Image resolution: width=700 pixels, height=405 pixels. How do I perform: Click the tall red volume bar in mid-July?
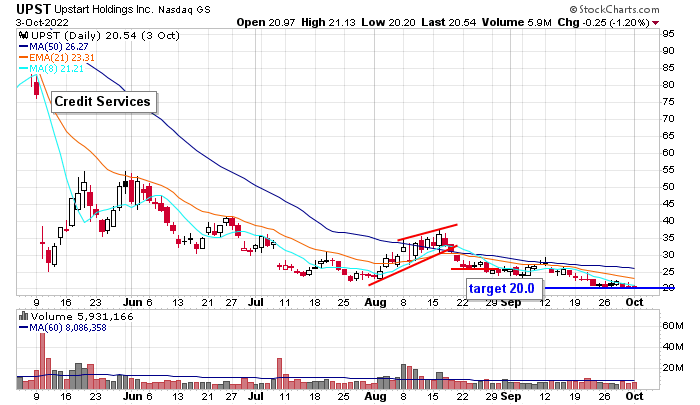279,373
